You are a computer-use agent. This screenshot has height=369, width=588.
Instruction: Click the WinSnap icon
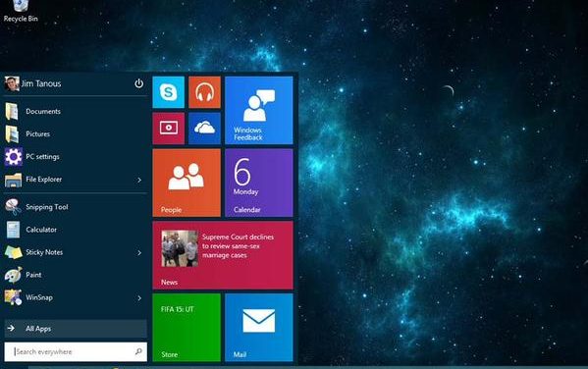click(x=13, y=297)
